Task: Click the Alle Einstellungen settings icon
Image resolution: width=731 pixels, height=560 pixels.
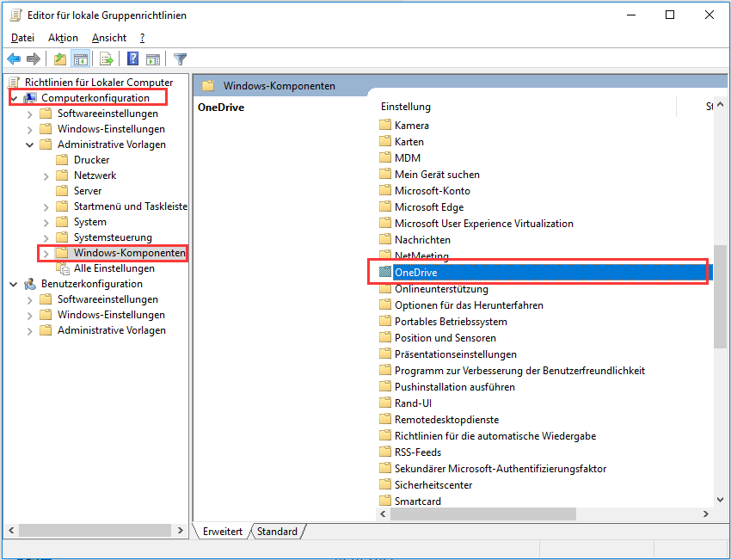Action: [x=63, y=268]
